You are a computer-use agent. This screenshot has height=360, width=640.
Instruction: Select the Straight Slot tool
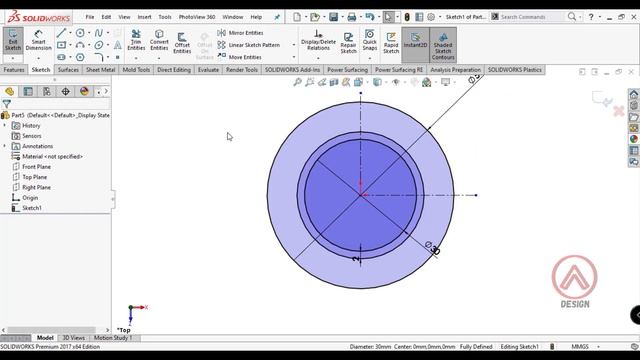61,57
